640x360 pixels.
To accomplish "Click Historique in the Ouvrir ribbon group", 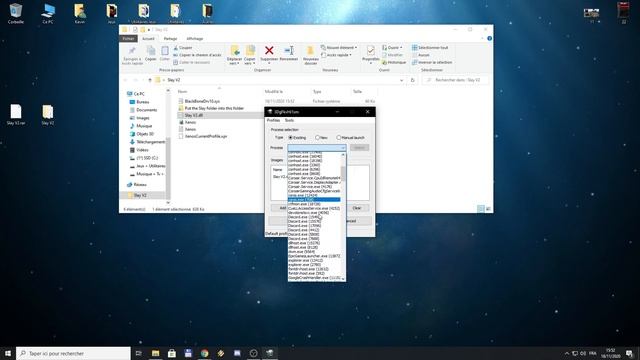I will click(x=394, y=62).
